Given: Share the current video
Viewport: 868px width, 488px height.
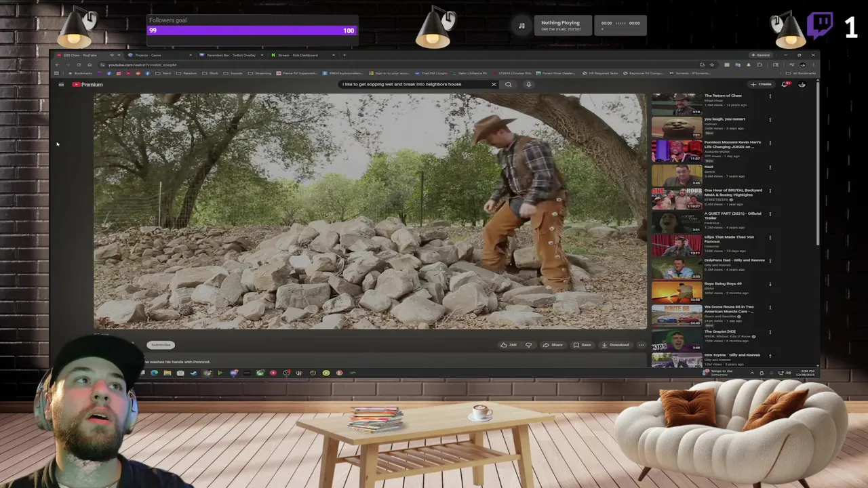Looking at the screenshot, I should pyautogui.click(x=553, y=345).
